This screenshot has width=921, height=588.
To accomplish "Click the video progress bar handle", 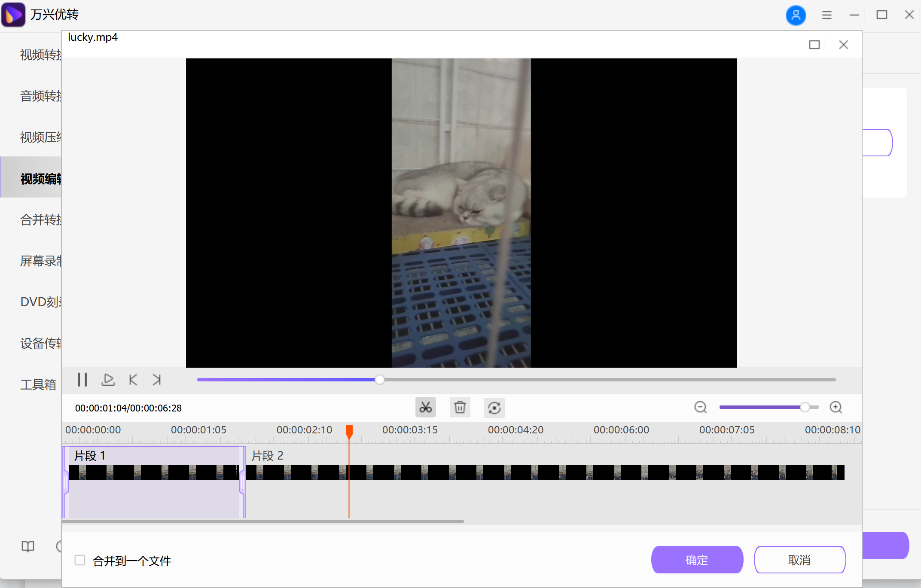I will (379, 380).
